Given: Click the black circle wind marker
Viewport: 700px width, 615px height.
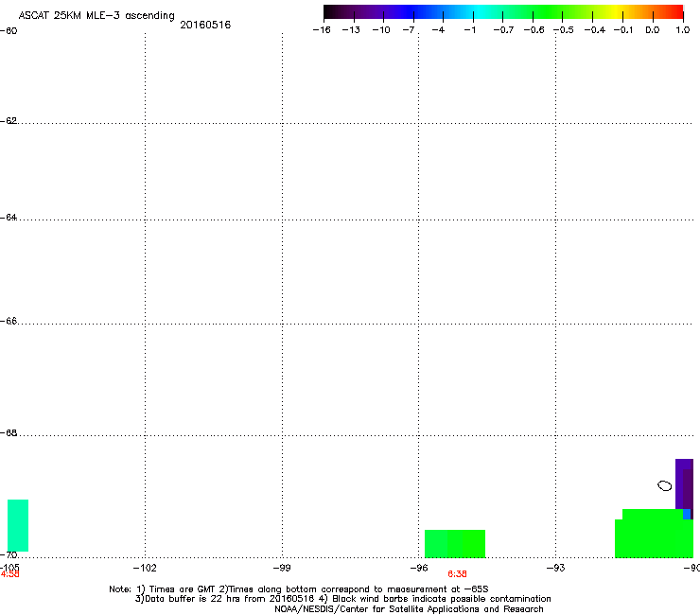Looking at the screenshot, I should pos(665,486).
